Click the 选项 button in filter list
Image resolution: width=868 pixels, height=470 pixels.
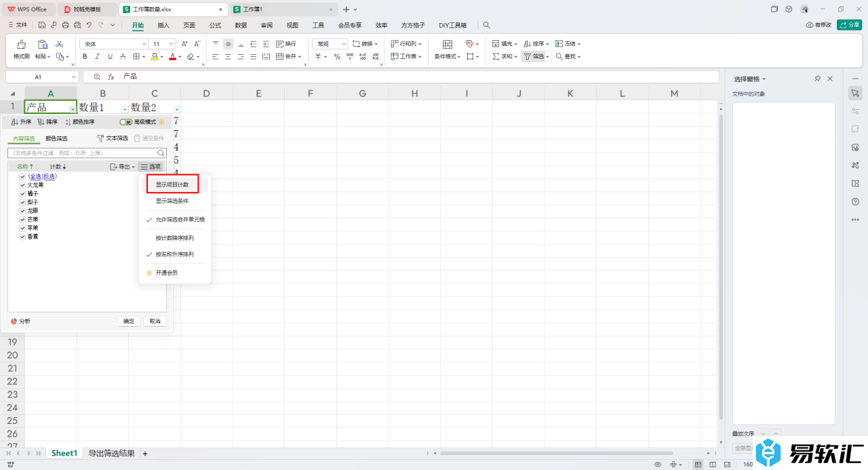point(151,167)
